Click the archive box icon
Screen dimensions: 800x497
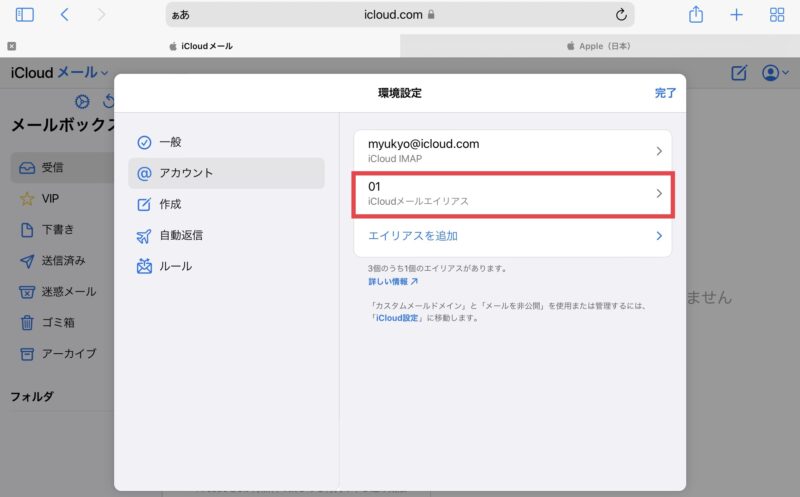[27, 354]
